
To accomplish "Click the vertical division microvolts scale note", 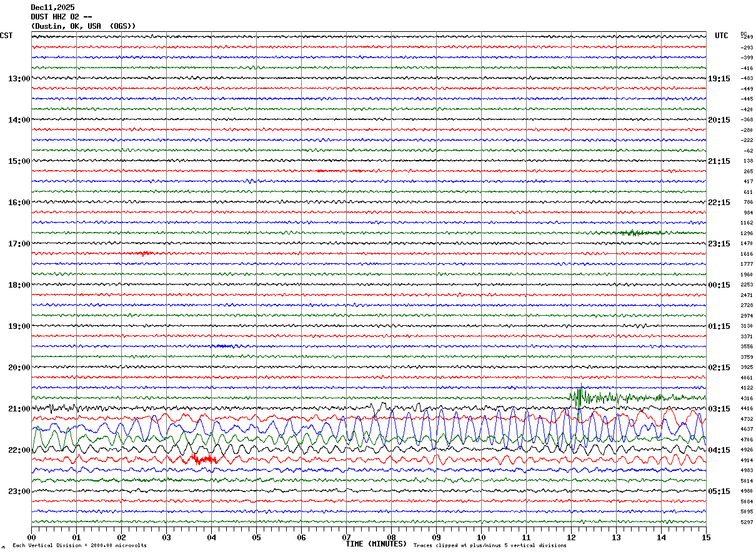I will 79,545.
